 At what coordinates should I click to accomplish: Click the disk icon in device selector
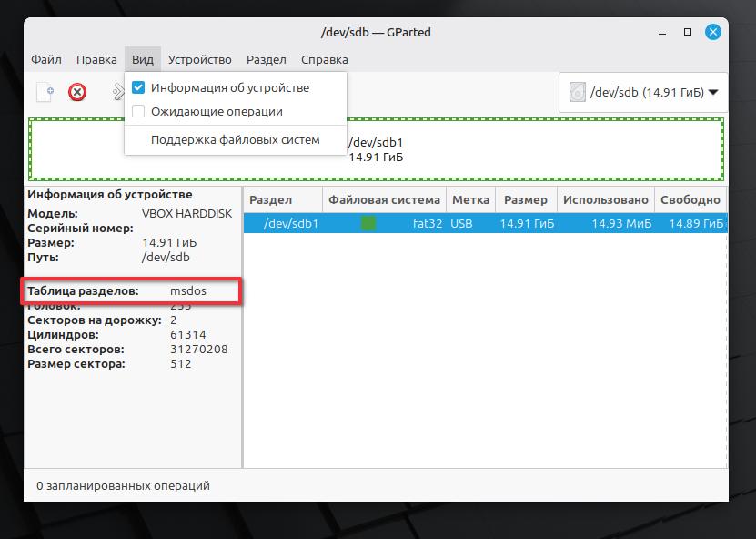(577, 92)
